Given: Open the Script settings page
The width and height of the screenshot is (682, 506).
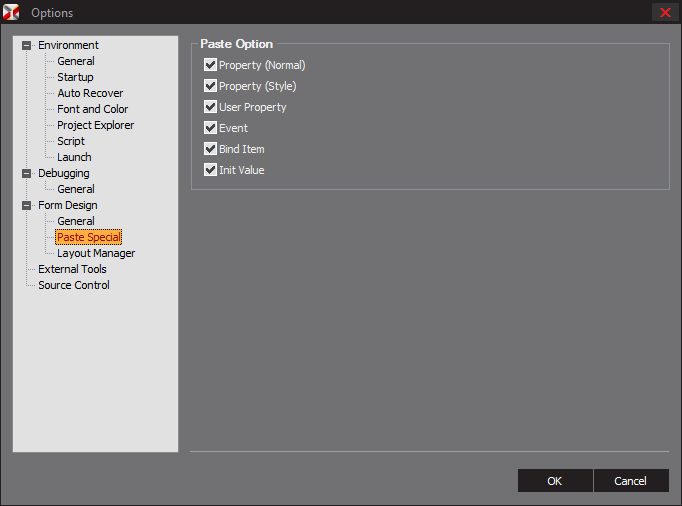Looking at the screenshot, I should click(71, 141).
